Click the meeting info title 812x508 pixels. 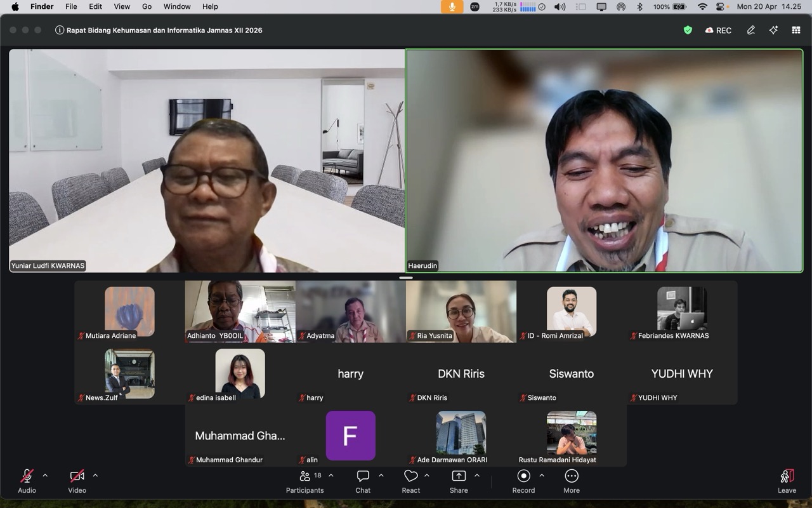[x=159, y=30]
